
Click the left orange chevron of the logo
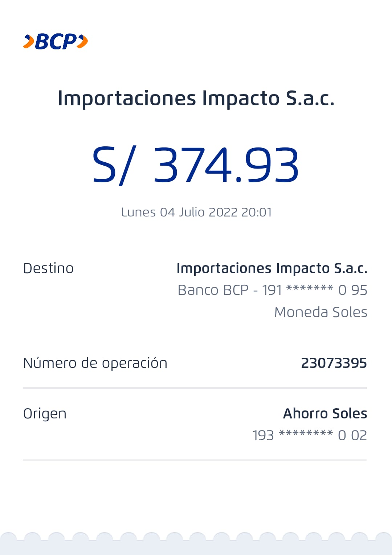click(x=29, y=41)
